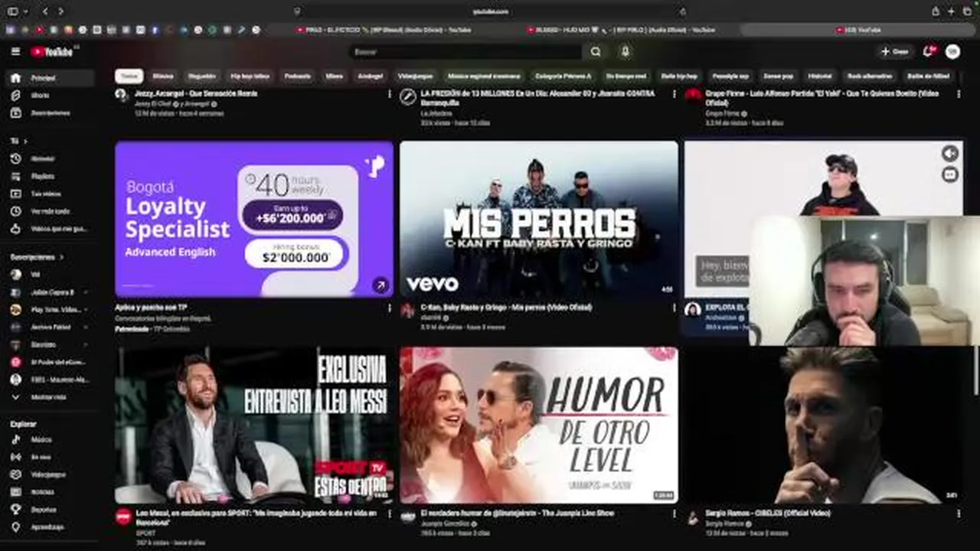Open Aprendizaje under Explorar
The image size is (980, 551).
point(48,527)
